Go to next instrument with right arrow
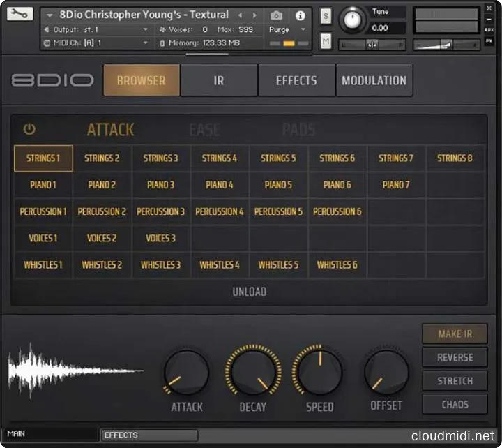 (x=256, y=15)
